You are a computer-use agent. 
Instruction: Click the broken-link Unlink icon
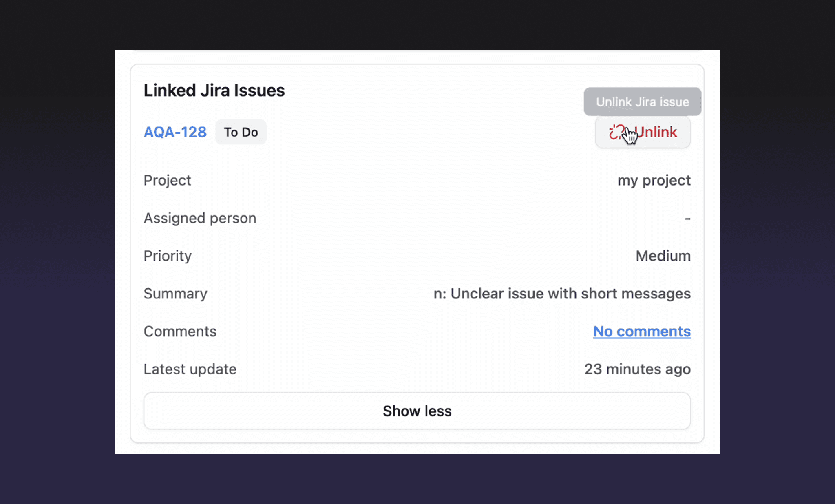coord(618,132)
